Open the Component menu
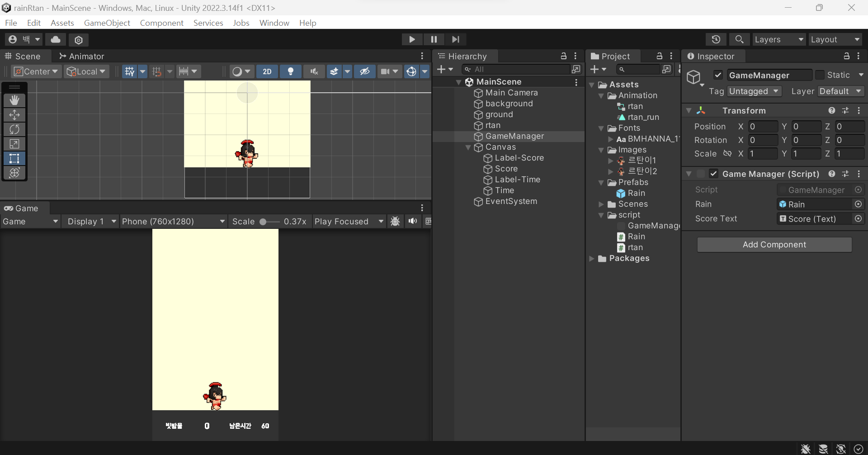 click(x=162, y=23)
